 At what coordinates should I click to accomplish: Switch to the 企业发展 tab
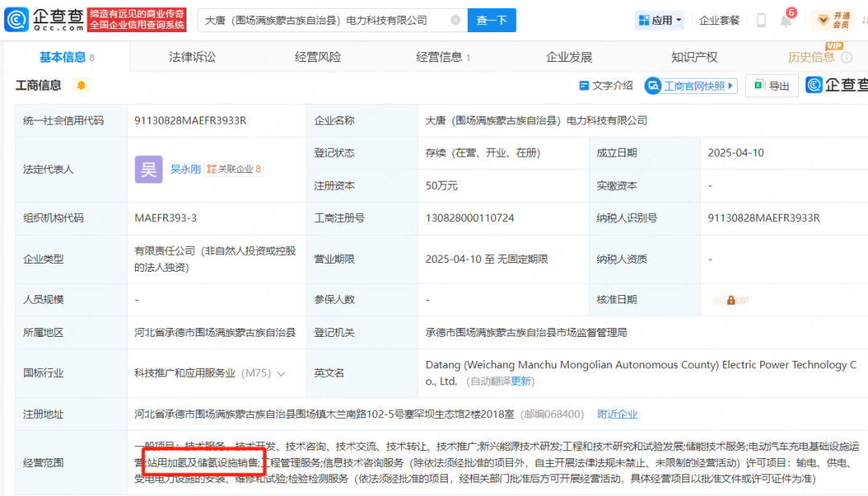[x=569, y=57]
